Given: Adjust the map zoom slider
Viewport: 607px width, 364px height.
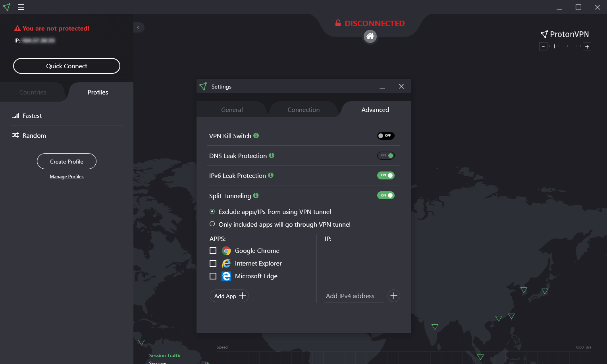Looking at the screenshot, I should click(565, 46).
